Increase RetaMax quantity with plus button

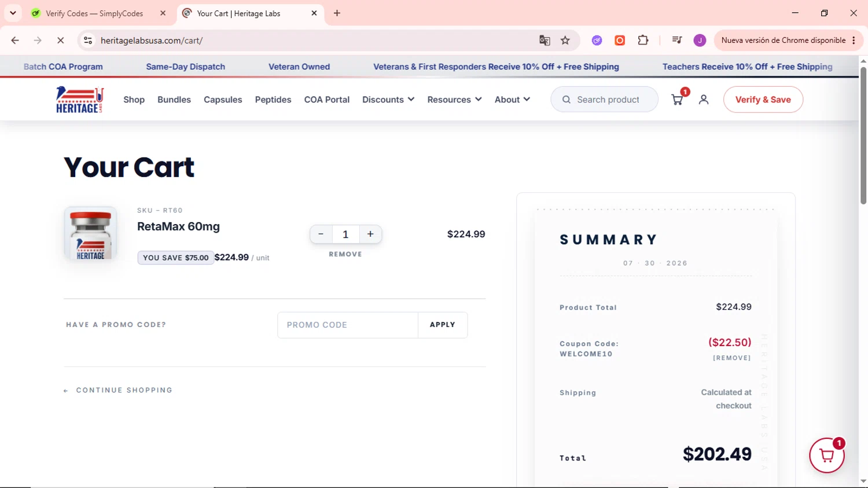tap(370, 234)
